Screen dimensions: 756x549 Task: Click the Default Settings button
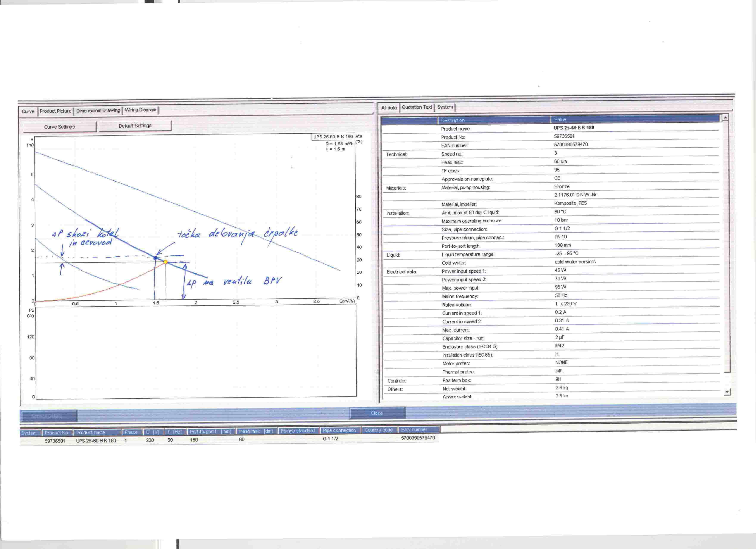[135, 126]
